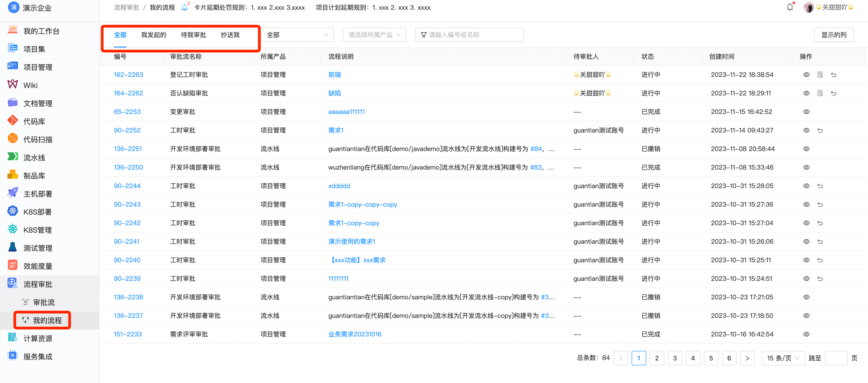Viewport: 868px width, 383px height.
Task: Open the 全部 status dropdown
Action: (297, 34)
